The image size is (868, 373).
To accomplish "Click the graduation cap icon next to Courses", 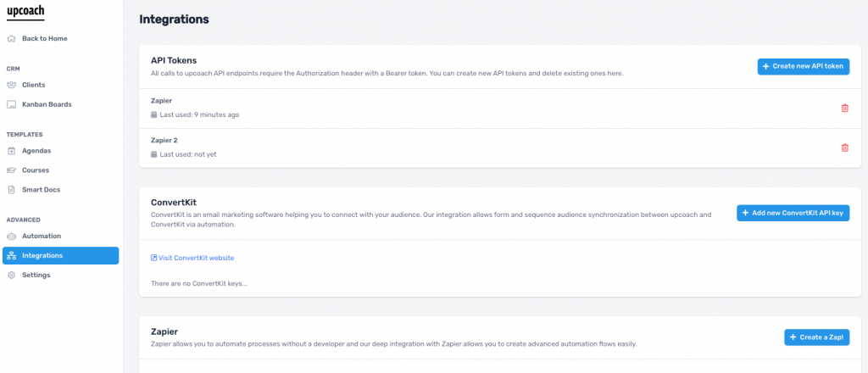I will 11,170.
